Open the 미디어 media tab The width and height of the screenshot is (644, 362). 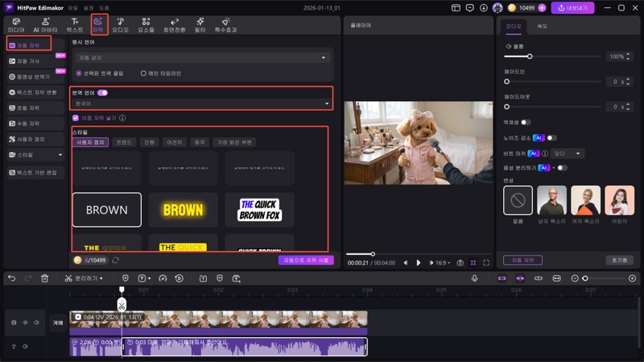(16, 25)
